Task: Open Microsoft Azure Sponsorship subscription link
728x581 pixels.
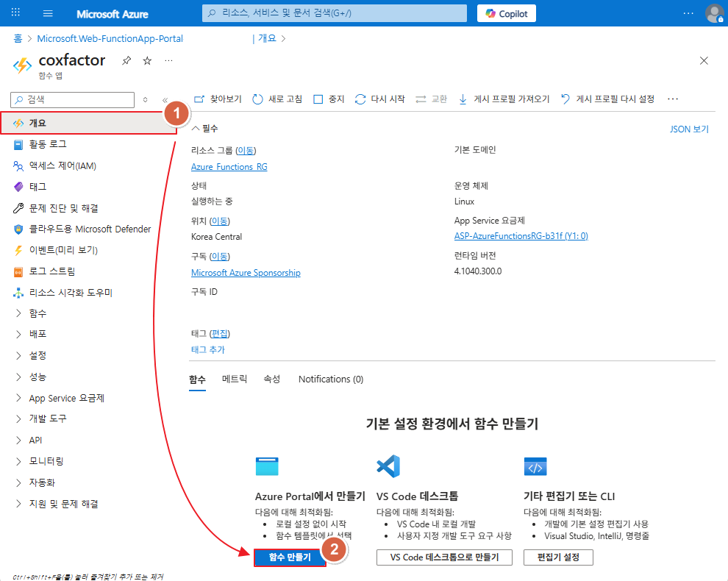Action: pos(246,273)
